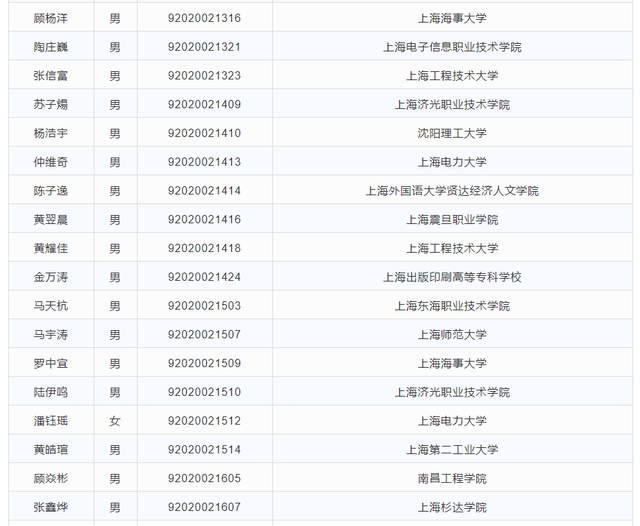Viewport: 640px width, 526px height.
Task: Select the name cell 张鑫烨
Action: 51,507
